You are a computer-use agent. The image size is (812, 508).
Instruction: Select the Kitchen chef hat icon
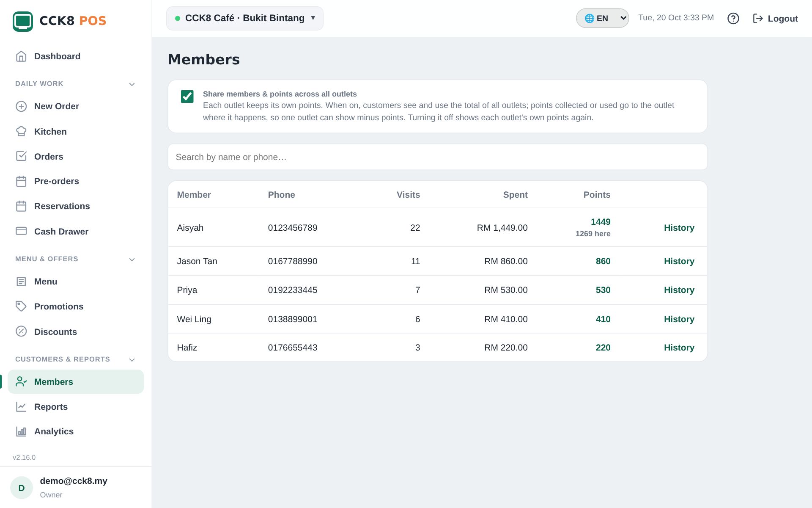[21, 132]
